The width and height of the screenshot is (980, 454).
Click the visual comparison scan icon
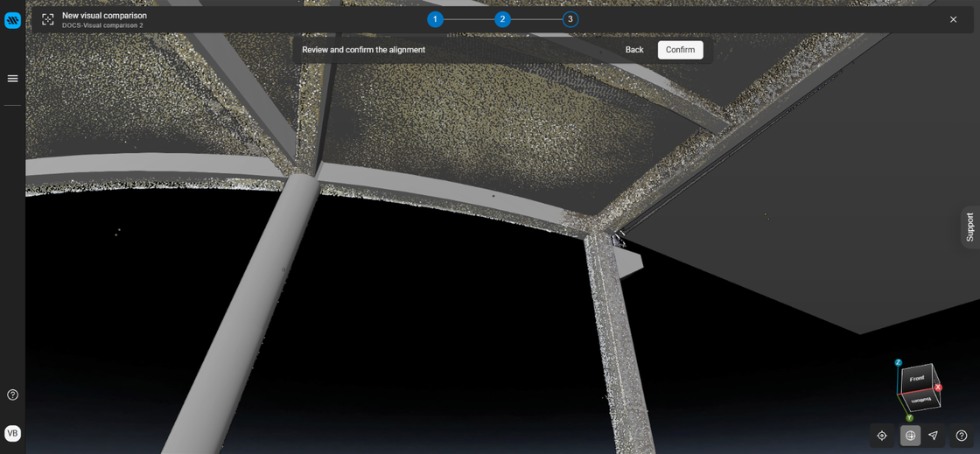click(48, 19)
